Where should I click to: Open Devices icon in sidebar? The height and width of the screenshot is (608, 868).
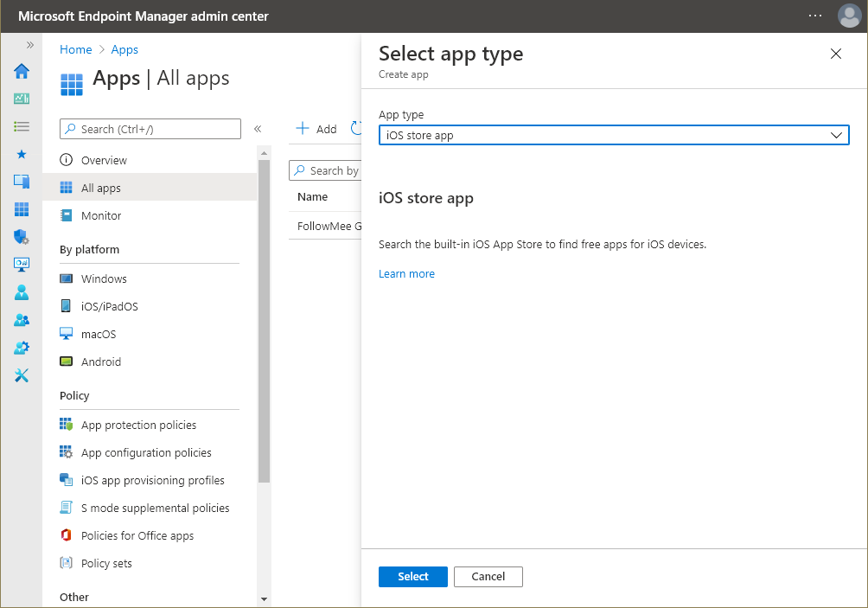tap(22, 182)
